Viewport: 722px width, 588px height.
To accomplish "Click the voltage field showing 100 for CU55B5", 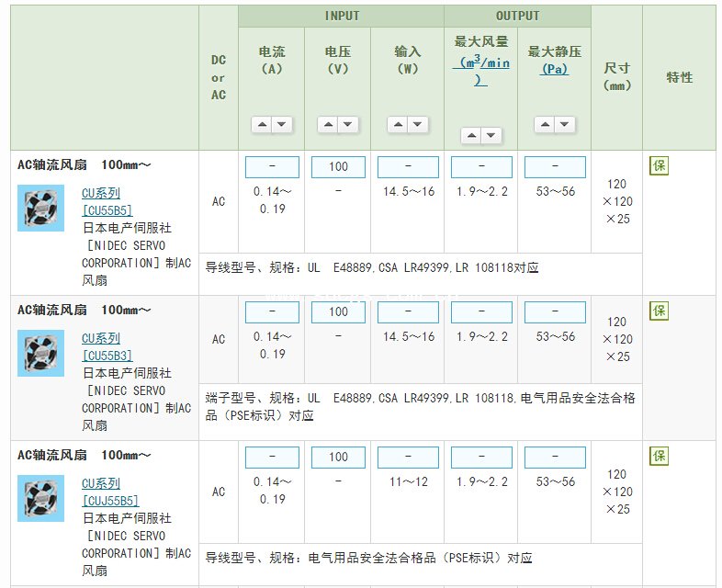I will pos(338,166).
